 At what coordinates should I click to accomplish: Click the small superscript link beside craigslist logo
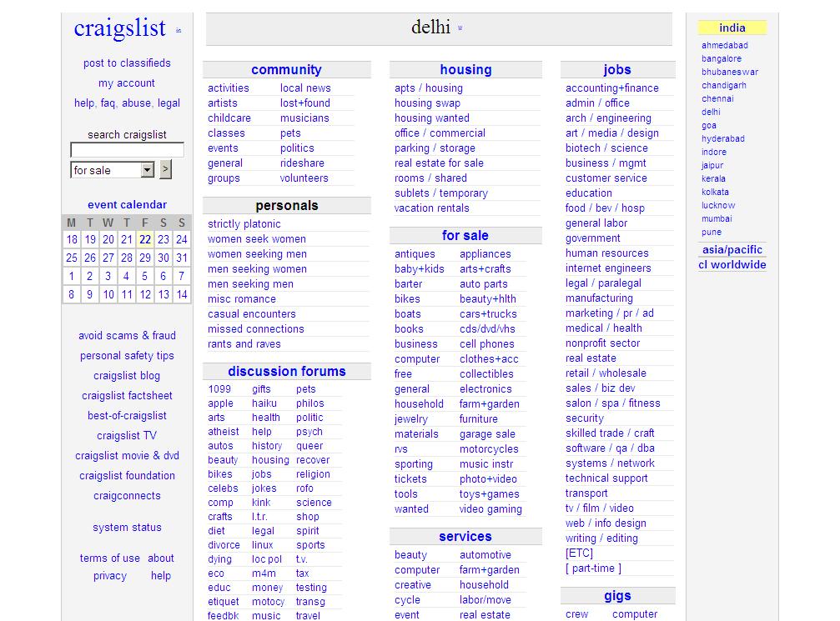179,31
